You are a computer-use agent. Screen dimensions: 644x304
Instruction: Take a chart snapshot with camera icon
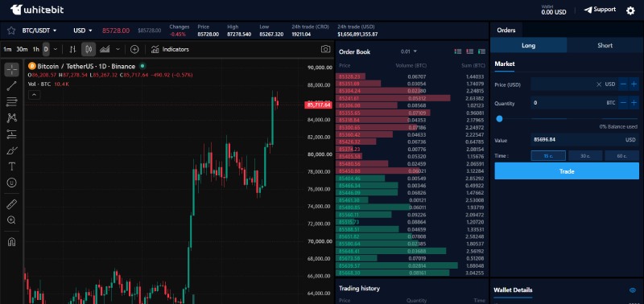coord(325,49)
